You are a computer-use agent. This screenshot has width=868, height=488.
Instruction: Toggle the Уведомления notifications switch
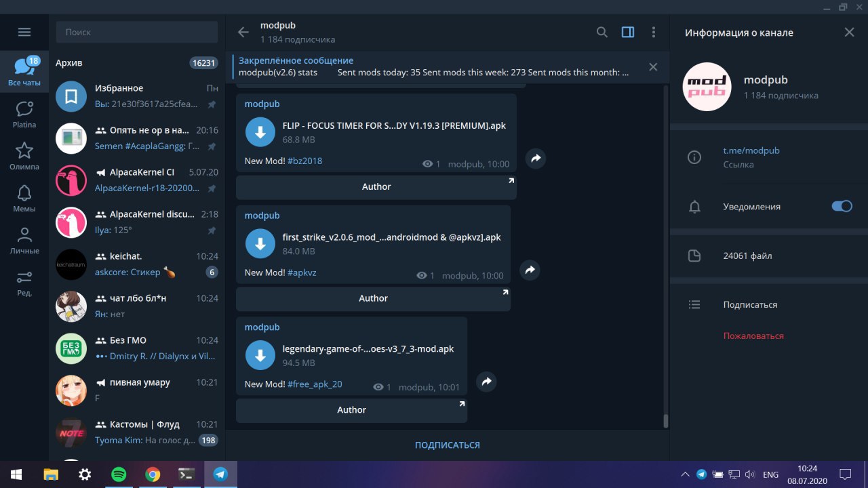[x=842, y=206]
